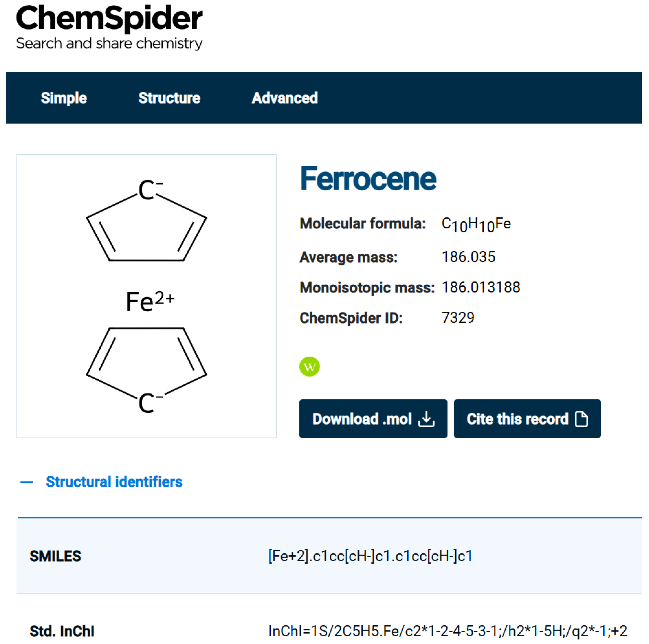Click the document icon on Cite this record
Image resolution: width=649 pixels, height=644 pixels.
pos(581,419)
